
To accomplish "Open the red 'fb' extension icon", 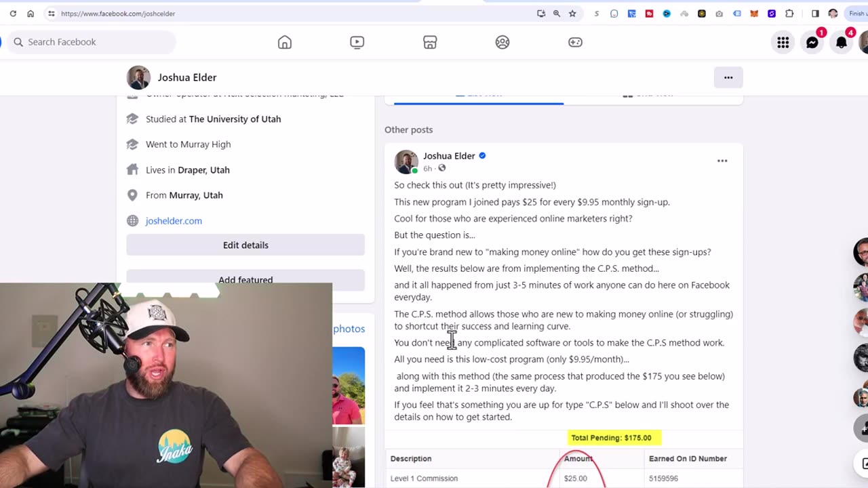I will tap(649, 14).
